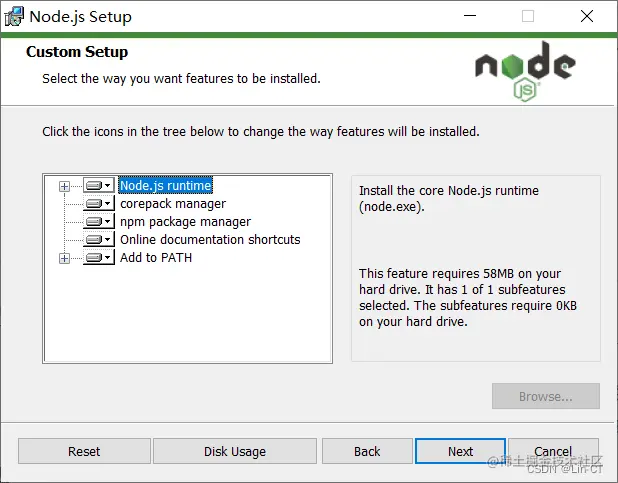Select Node.js runtime feature row
The width and height of the screenshot is (618, 483).
(x=166, y=185)
